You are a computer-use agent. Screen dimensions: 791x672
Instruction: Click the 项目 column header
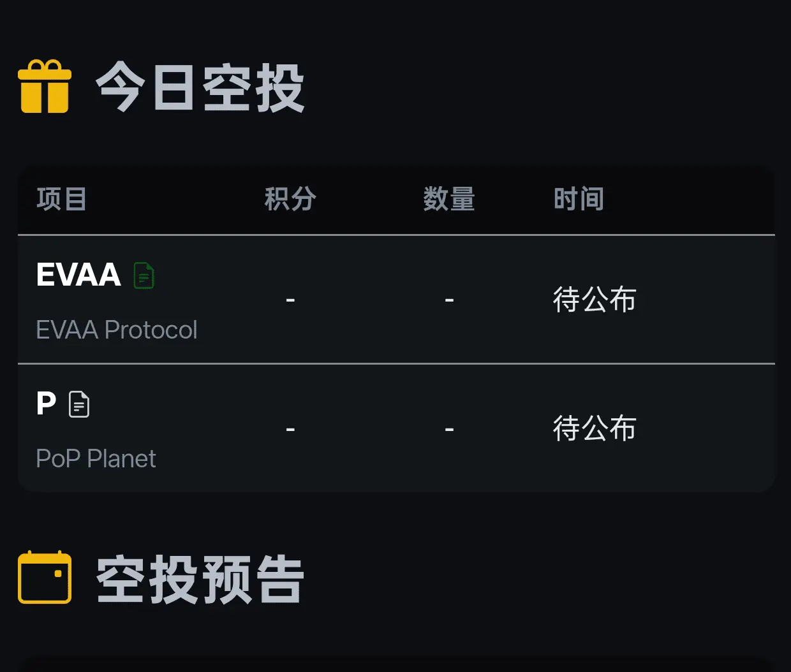62,199
